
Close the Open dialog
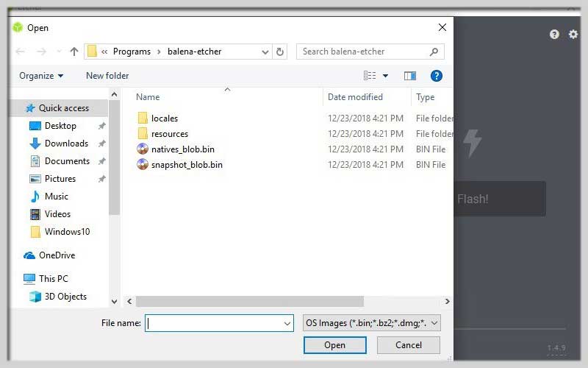[x=442, y=27]
